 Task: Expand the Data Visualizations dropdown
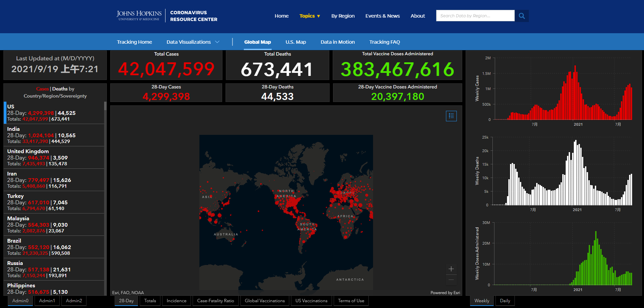[x=193, y=42]
